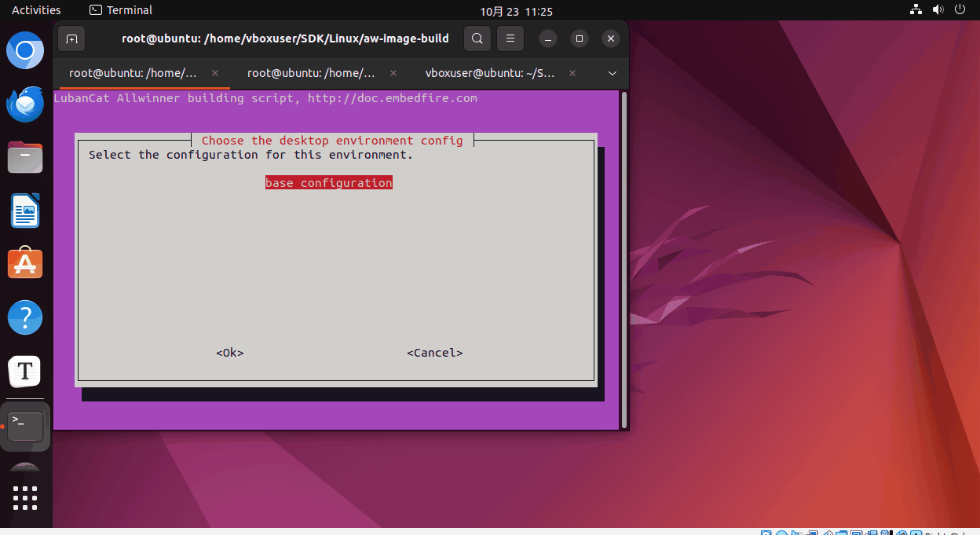
Task: Open the terminal search magnifier icon
Action: [x=477, y=38]
